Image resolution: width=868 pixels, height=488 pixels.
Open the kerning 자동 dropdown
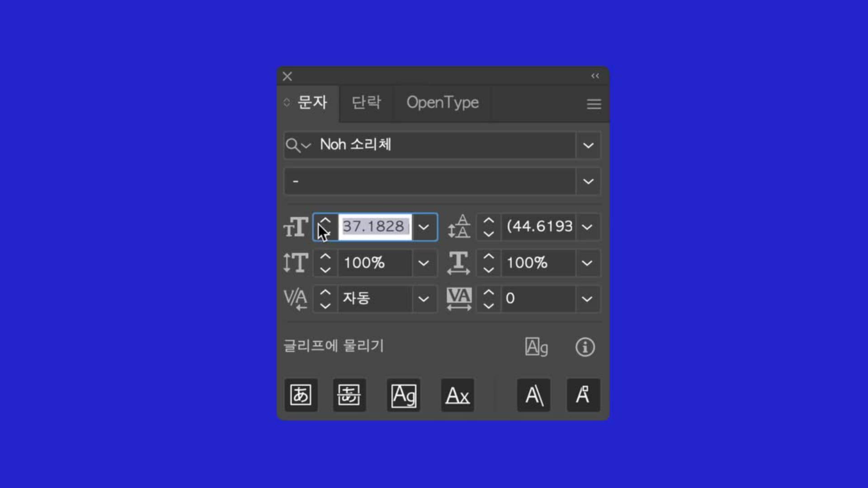click(x=424, y=299)
